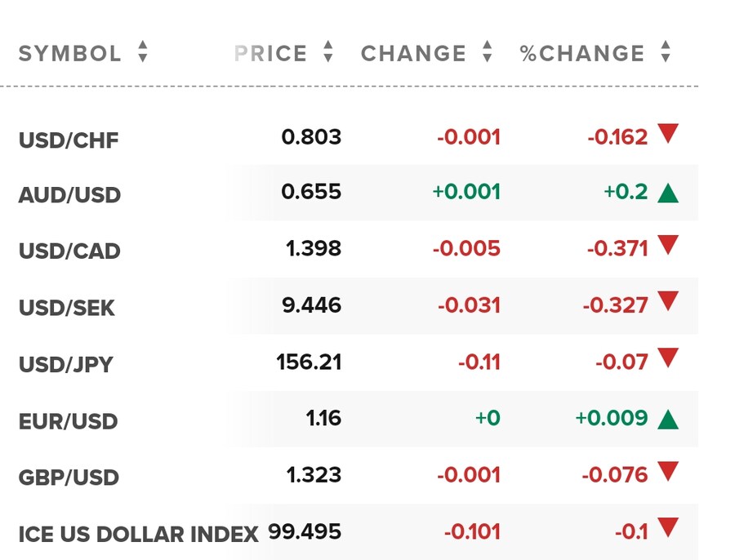
Task: Click the red down arrow for USD/CAD
Action: click(668, 246)
